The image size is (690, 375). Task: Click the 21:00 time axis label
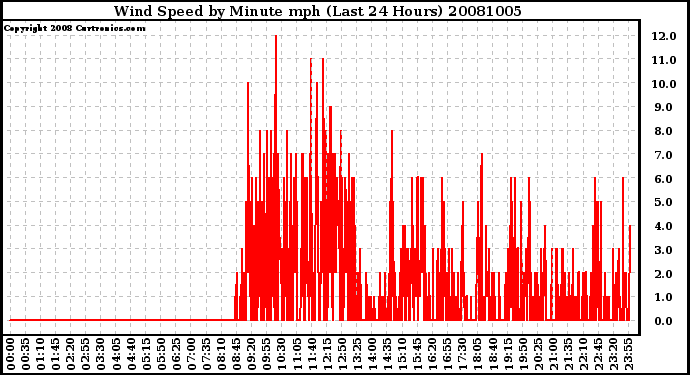(553, 354)
